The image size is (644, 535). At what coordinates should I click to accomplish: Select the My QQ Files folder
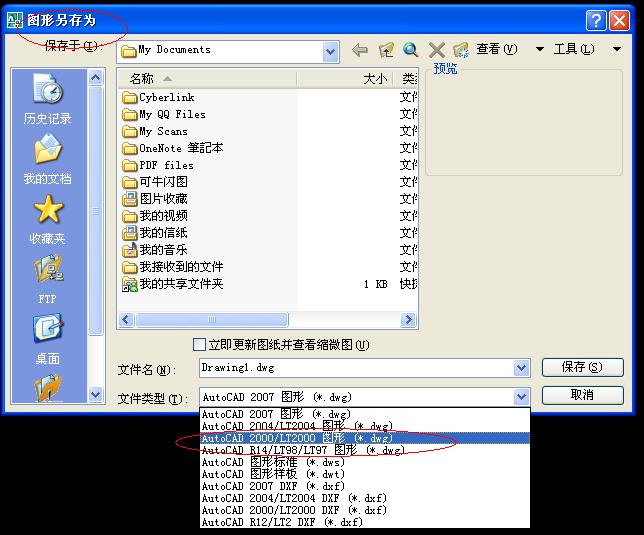click(x=164, y=114)
